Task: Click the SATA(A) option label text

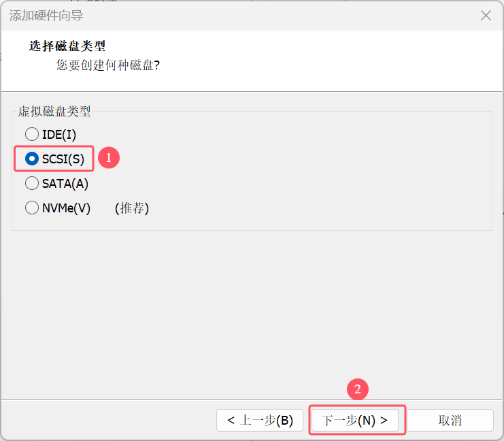Action: (x=65, y=184)
